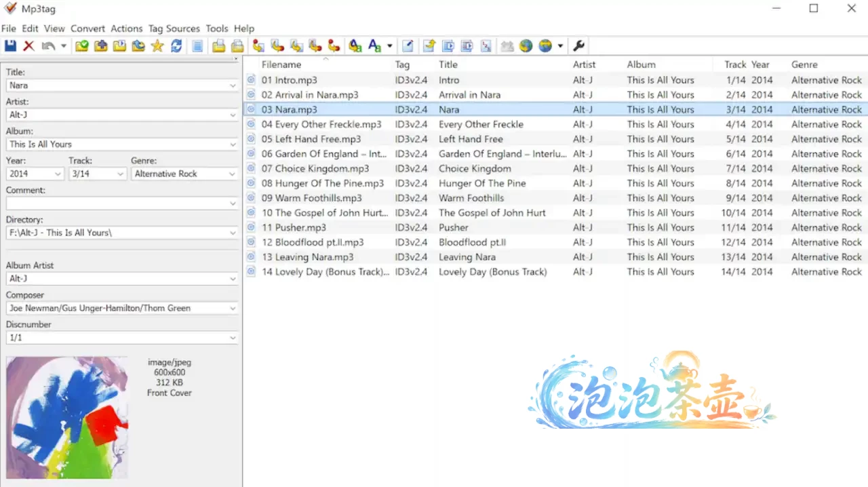The height and width of the screenshot is (487, 868).
Task: Click the empty Comment field
Action: click(122, 203)
